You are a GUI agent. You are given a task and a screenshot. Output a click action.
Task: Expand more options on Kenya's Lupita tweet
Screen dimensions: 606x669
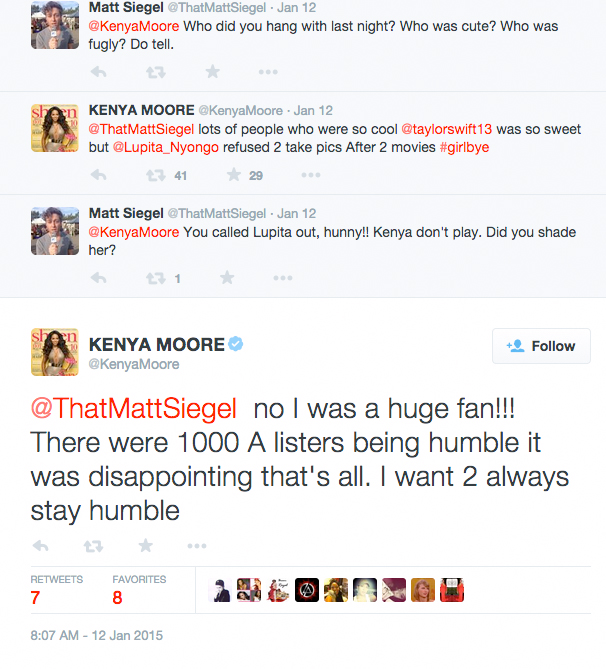(311, 175)
